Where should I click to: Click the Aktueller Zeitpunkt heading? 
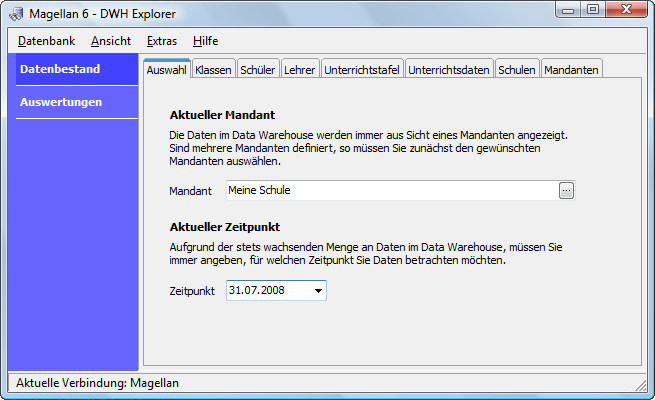[x=225, y=227]
